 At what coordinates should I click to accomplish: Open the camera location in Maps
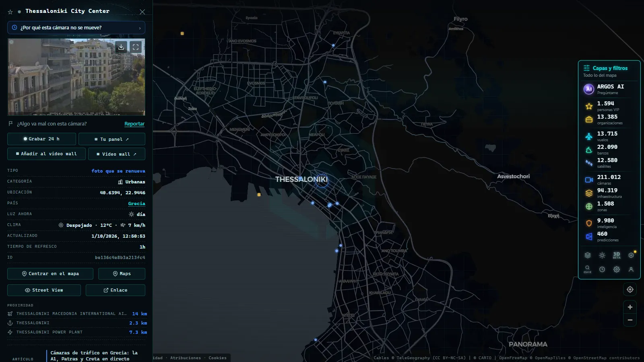click(122, 274)
